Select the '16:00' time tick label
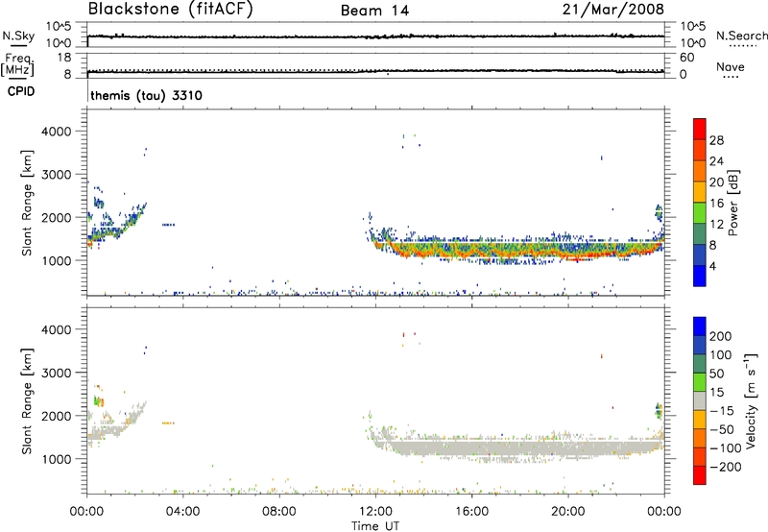The width and height of the screenshot is (768, 532). (471, 512)
